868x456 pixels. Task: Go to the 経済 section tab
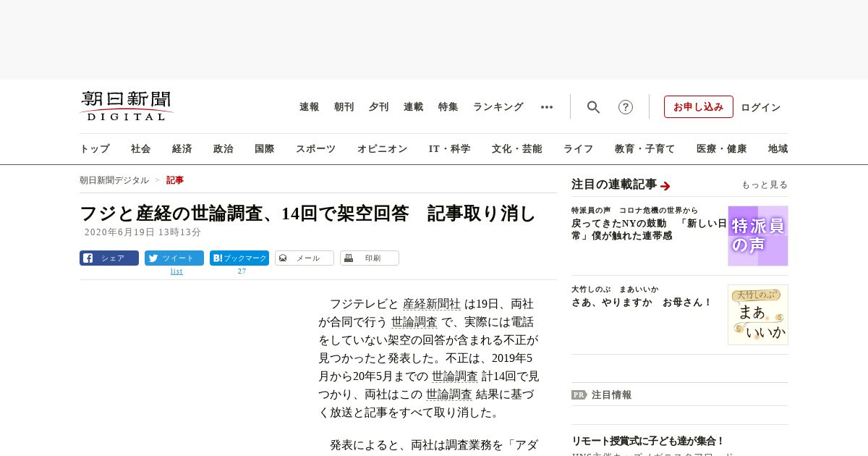point(182,149)
